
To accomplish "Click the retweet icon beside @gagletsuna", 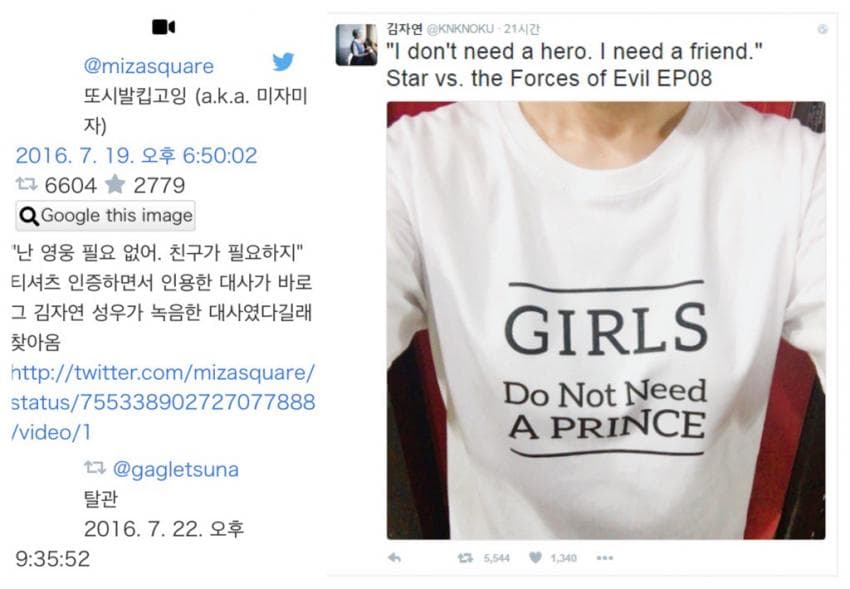I will click(95, 467).
